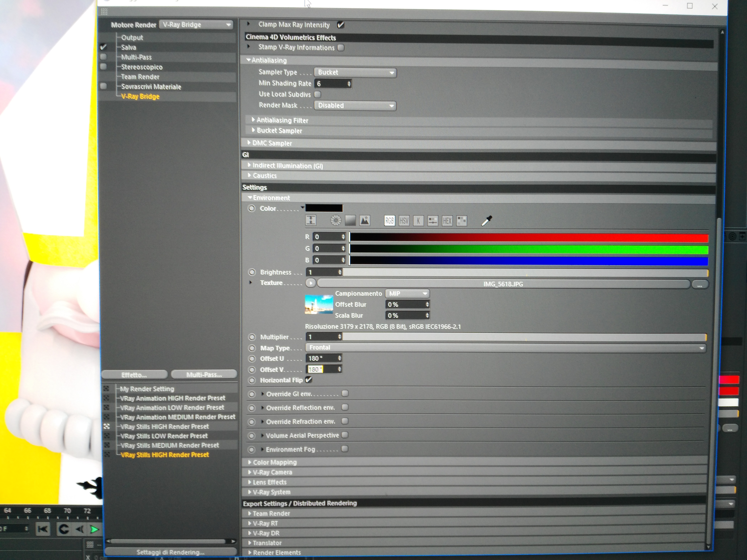Click the IMG_5618.JPG texture thumbnail

318,304
